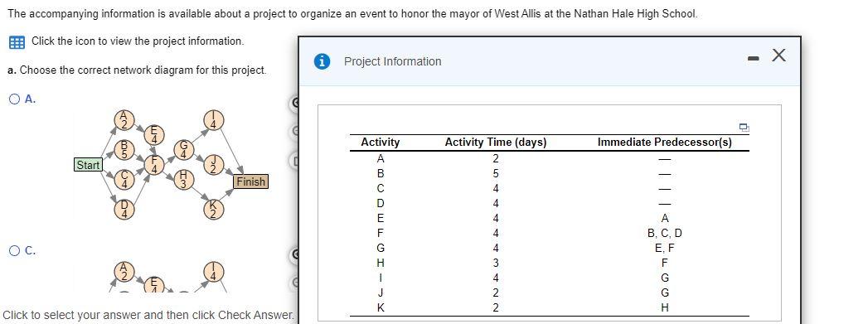Click the 'a. Choose the correct network diagram' prompt

coord(138,70)
